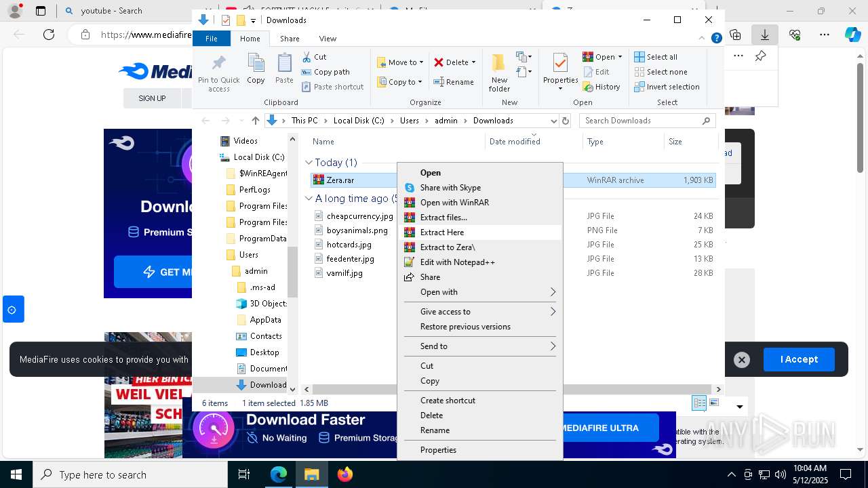Switch to the View ribbon tab
The height and width of the screenshot is (488, 868).
point(328,39)
